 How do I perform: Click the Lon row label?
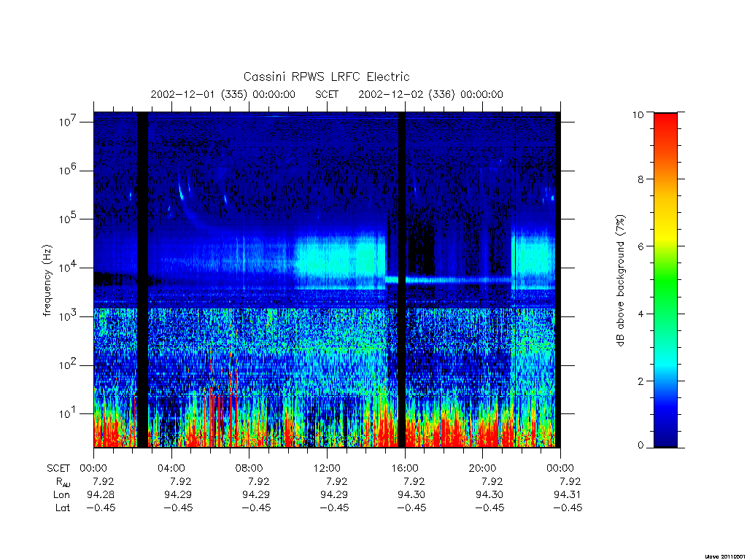61,495
